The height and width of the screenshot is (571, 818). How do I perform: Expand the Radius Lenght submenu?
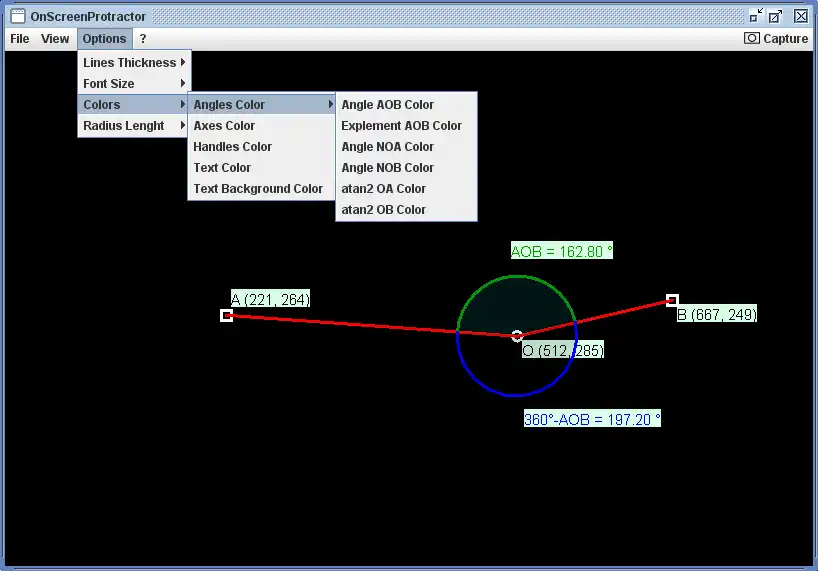134,126
